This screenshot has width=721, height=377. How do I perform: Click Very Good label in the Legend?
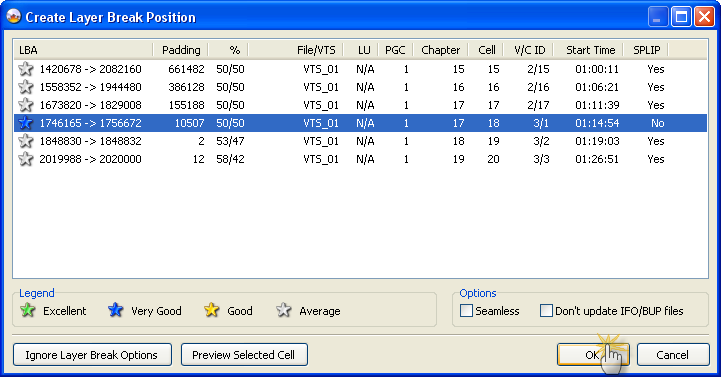coord(156,311)
